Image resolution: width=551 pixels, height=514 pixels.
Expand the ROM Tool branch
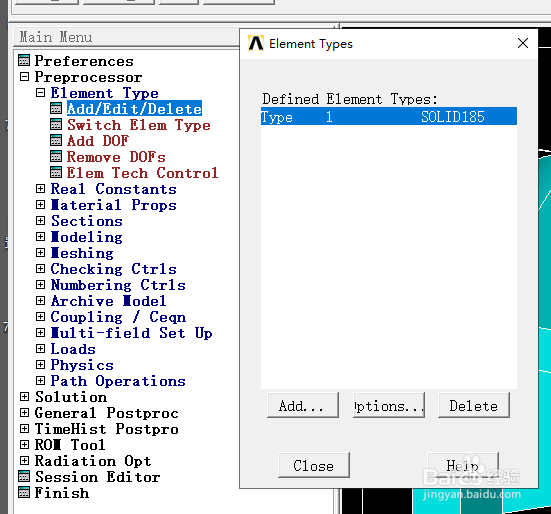pyautogui.click(x=24, y=444)
